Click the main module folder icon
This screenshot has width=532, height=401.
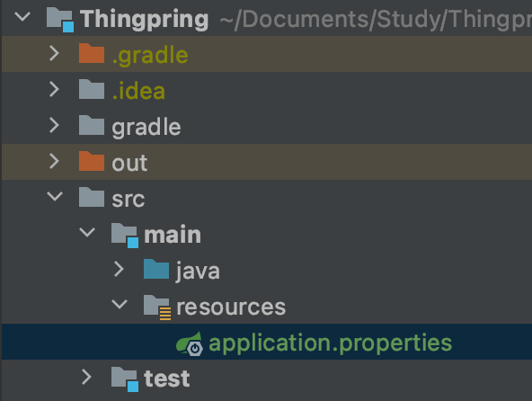[x=125, y=236]
